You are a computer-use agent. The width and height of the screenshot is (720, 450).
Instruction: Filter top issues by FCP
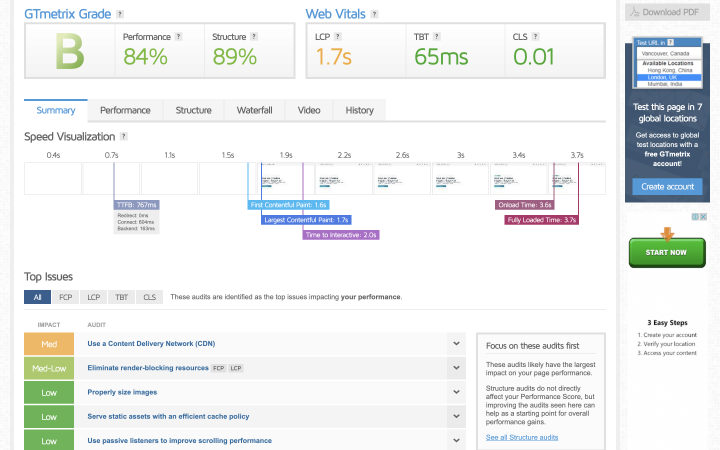coord(66,297)
